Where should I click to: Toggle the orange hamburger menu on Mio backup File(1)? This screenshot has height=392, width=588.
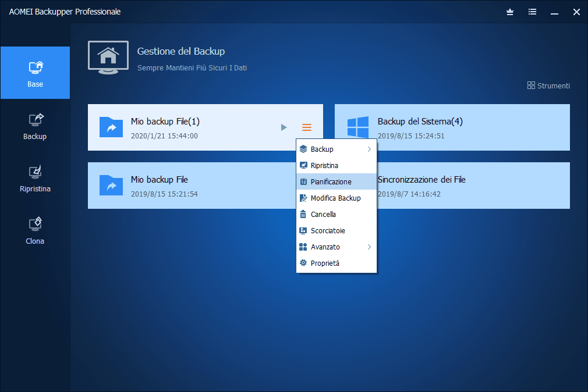coord(307,127)
